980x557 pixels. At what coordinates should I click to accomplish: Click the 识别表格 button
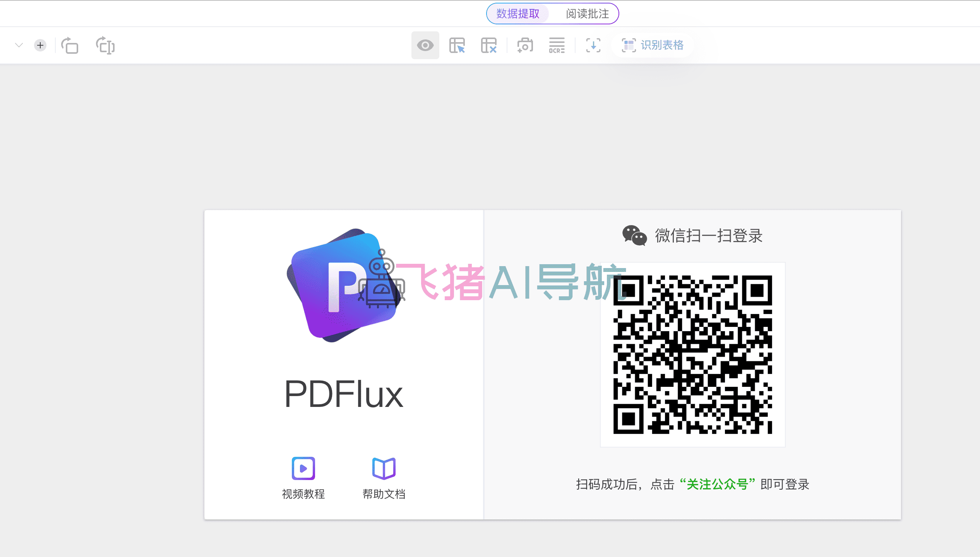click(653, 45)
